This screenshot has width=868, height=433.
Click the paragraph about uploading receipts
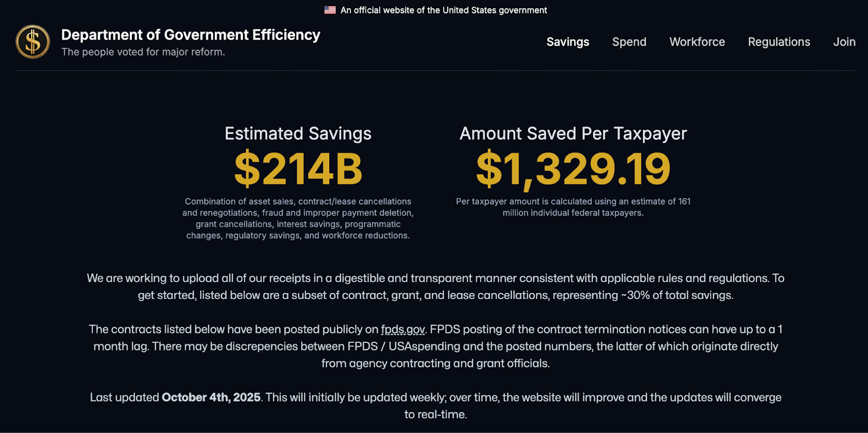coord(435,286)
